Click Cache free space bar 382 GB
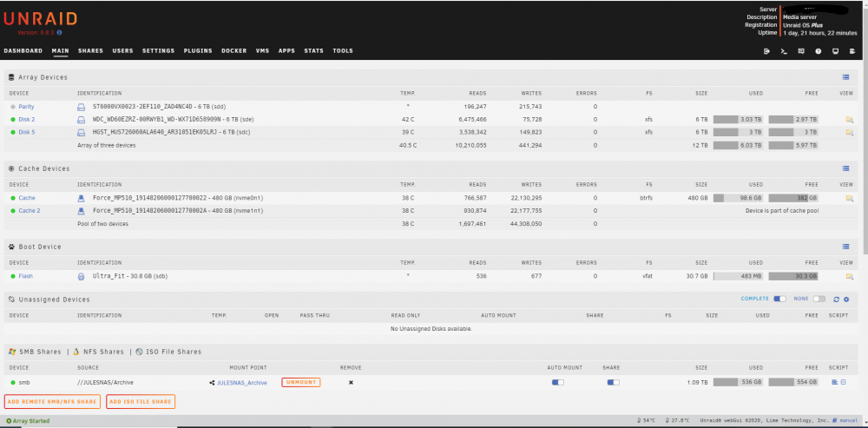 tap(793, 198)
